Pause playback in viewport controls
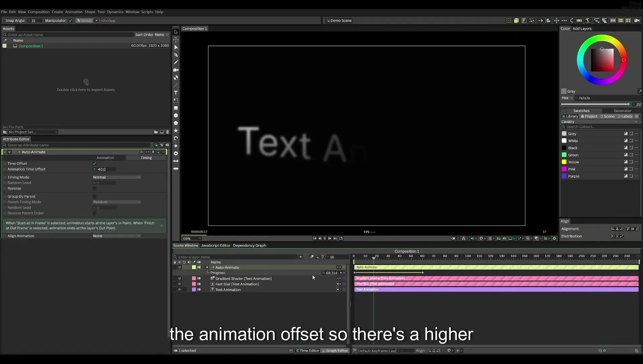Screen dimensions: 643x364 coord(325,239)
